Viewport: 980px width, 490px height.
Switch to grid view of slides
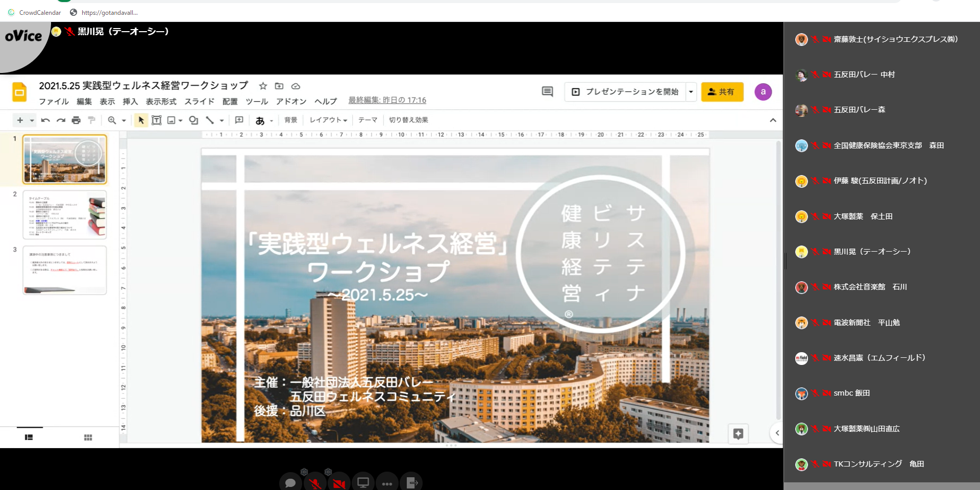88,437
